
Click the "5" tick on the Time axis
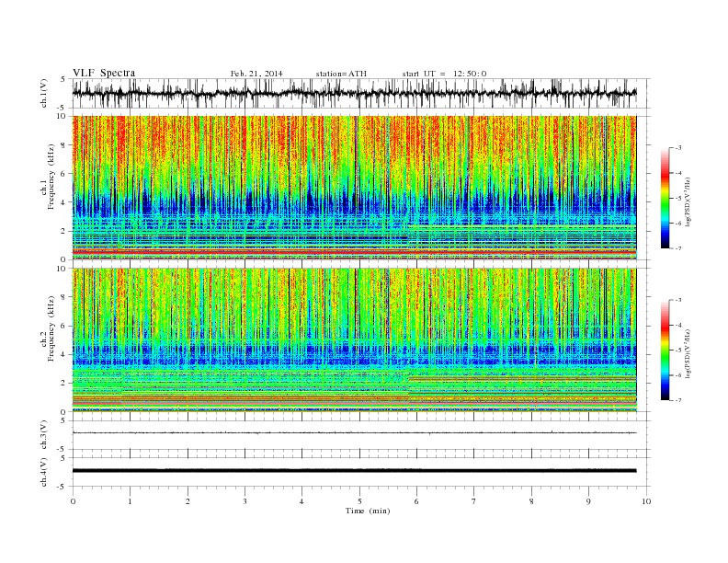[x=359, y=501]
